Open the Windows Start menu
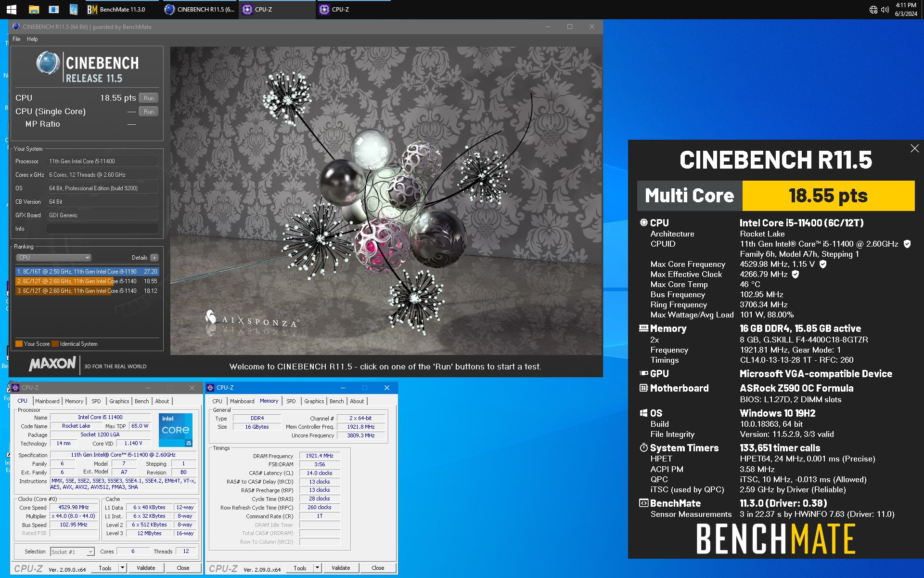Screen dimensions: 924x578 pos(11,9)
